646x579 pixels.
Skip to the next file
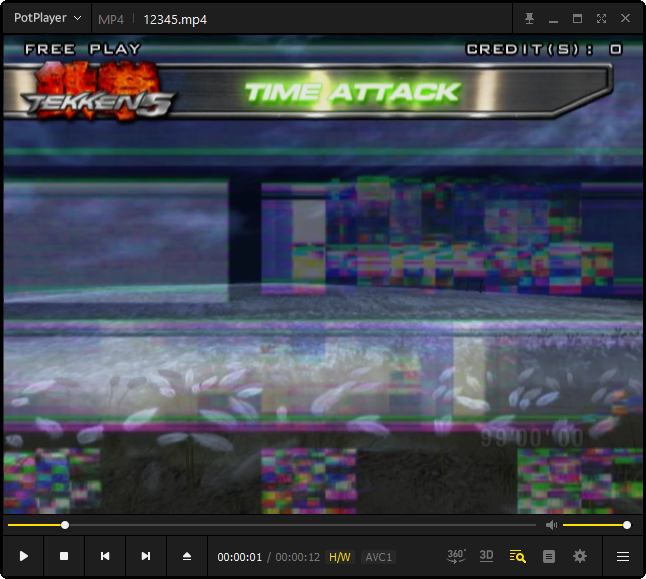(x=145, y=556)
